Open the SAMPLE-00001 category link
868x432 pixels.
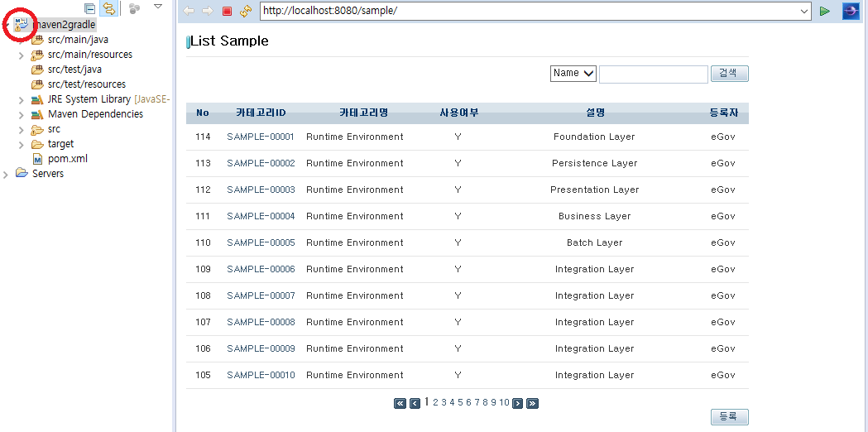pos(261,137)
